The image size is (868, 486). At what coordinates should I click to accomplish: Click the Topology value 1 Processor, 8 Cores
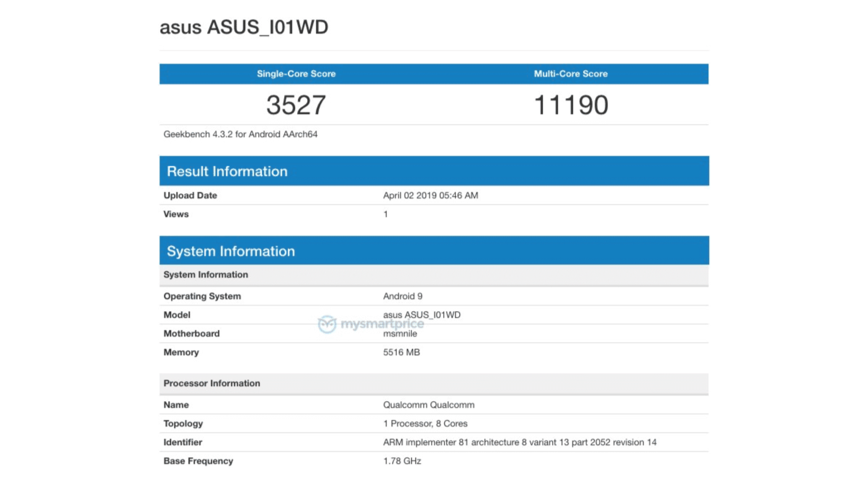[x=425, y=423]
